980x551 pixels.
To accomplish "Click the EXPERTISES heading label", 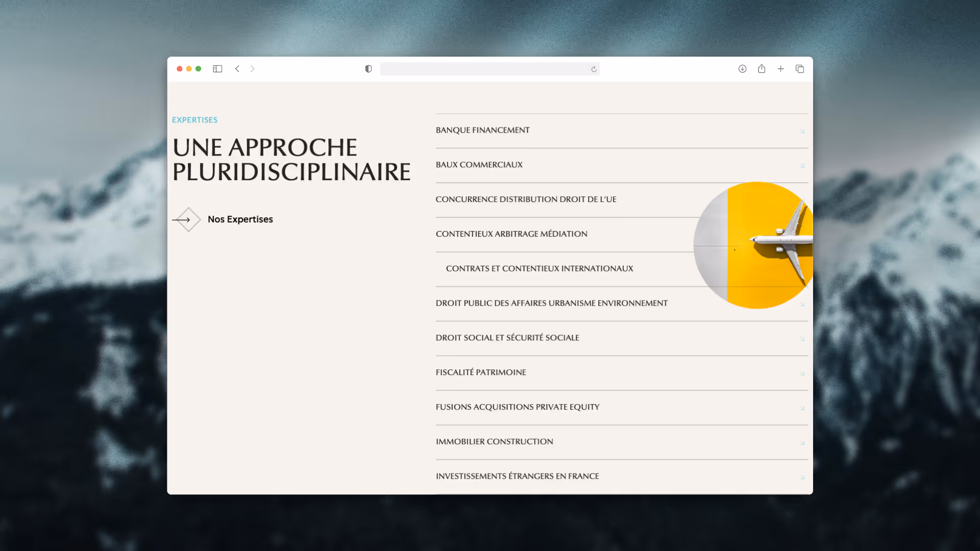I will click(x=194, y=120).
